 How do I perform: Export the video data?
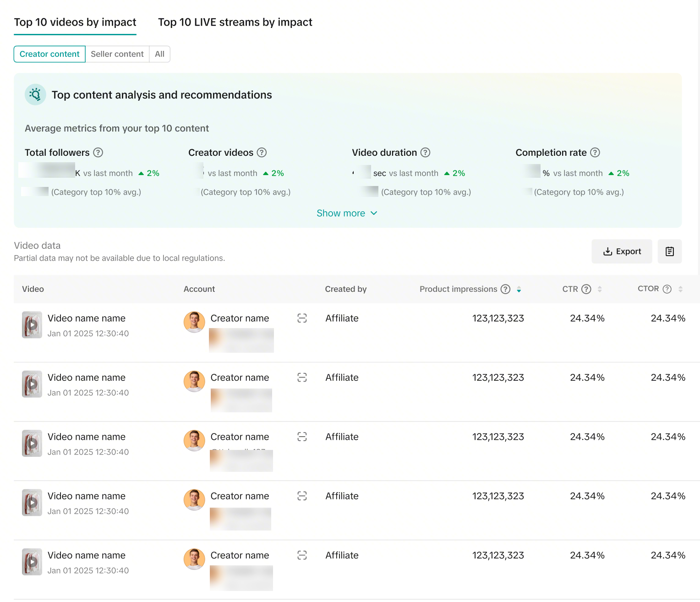click(622, 252)
